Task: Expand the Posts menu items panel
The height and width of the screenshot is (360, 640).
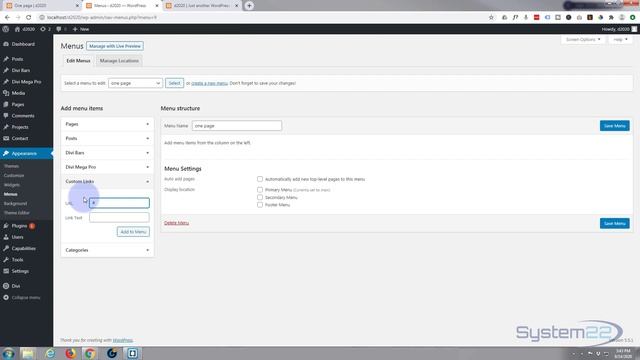Action: (107, 138)
